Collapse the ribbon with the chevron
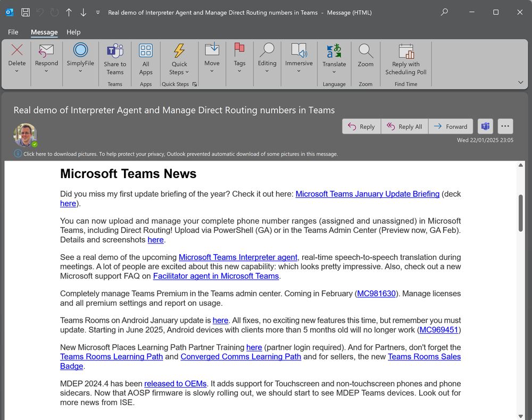Viewport: 532px width, 420px height. click(x=520, y=82)
